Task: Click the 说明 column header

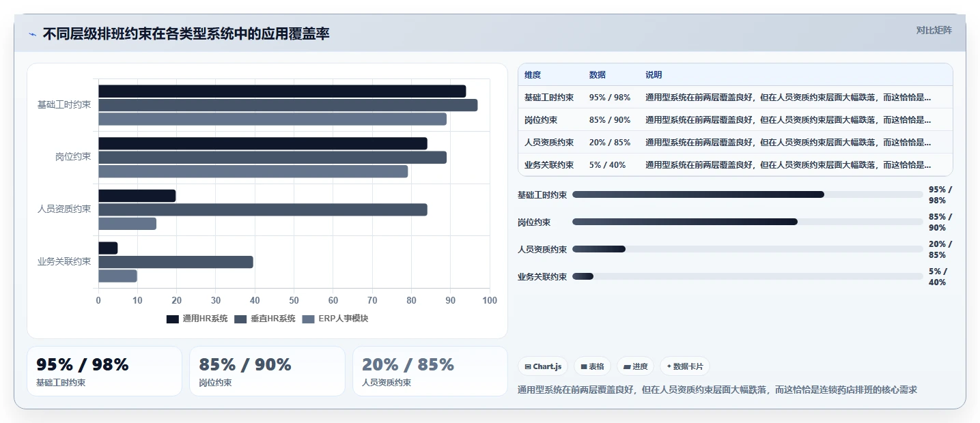Action: (654, 75)
